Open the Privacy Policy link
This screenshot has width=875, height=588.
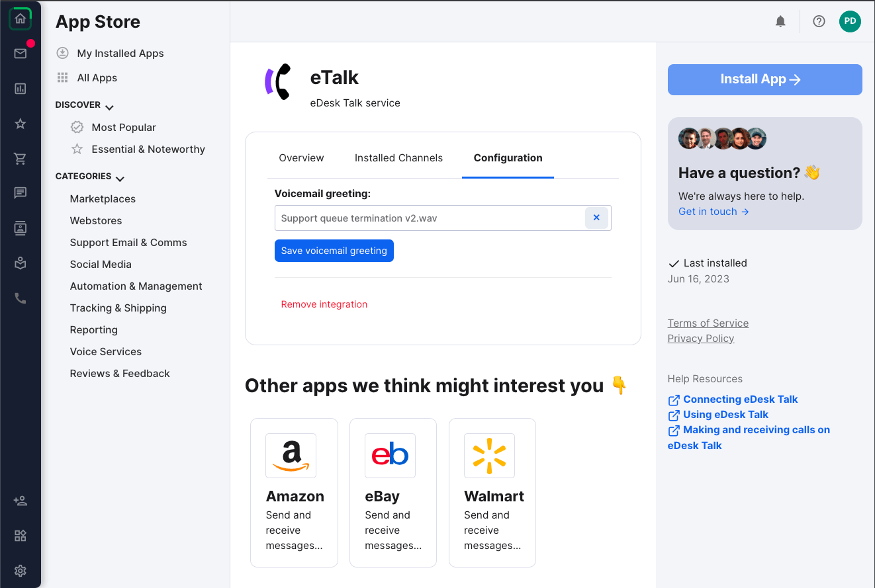701,338
